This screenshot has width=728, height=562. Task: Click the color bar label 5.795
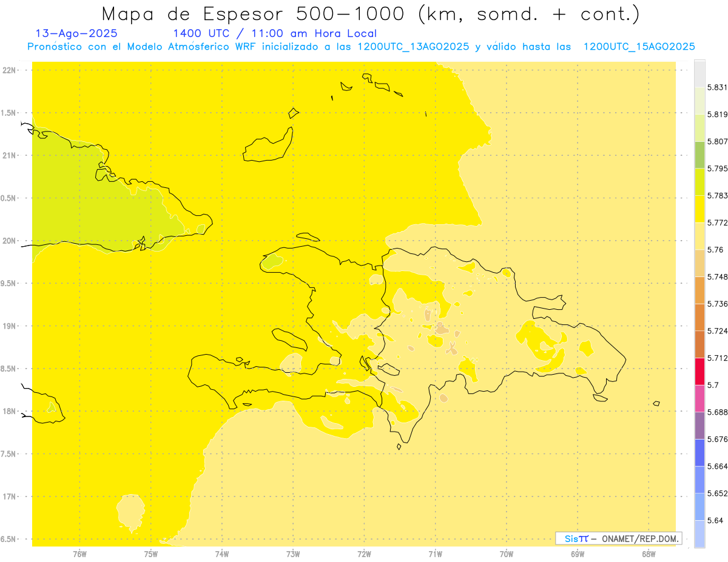click(717, 169)
